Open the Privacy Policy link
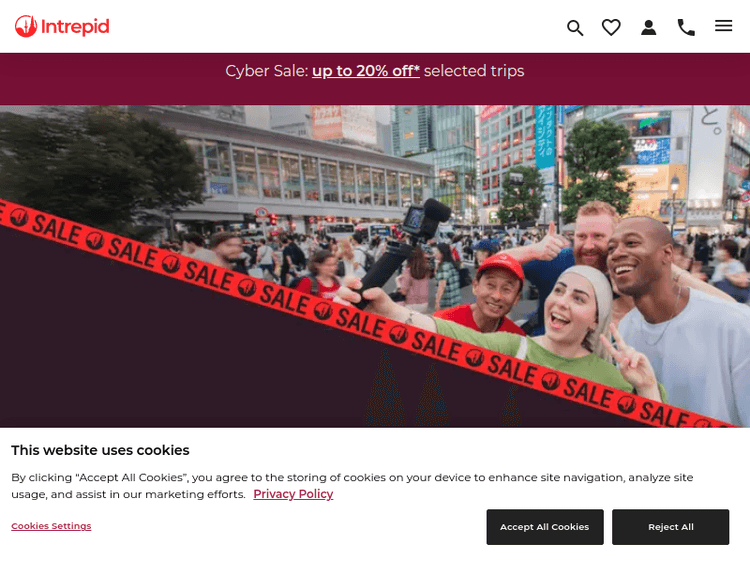750x563 pixels. point(293,494)
